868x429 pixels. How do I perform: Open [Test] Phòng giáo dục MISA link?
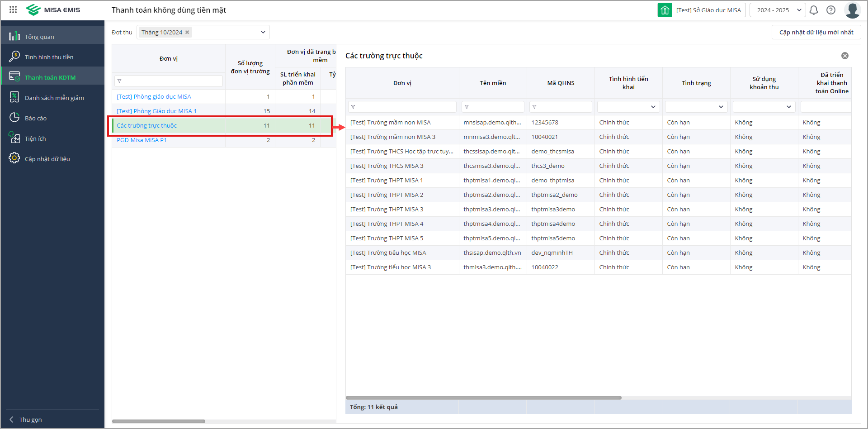coord(154,96)
